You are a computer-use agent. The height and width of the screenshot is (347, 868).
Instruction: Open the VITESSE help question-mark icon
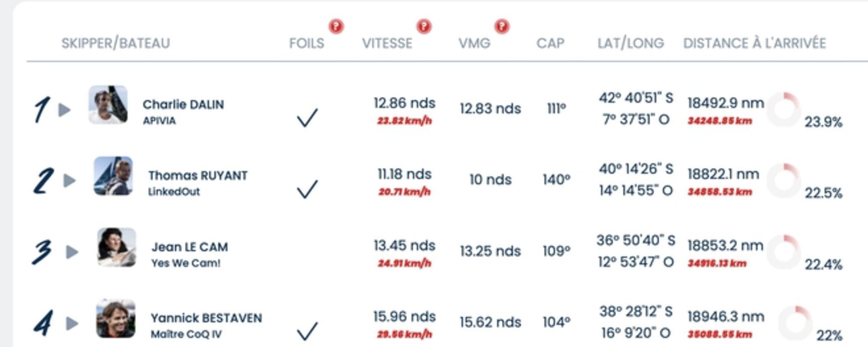click(424, 26)
